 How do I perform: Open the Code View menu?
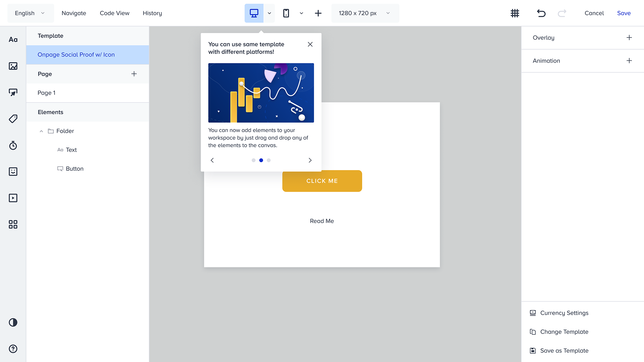[x=114, y=13]
